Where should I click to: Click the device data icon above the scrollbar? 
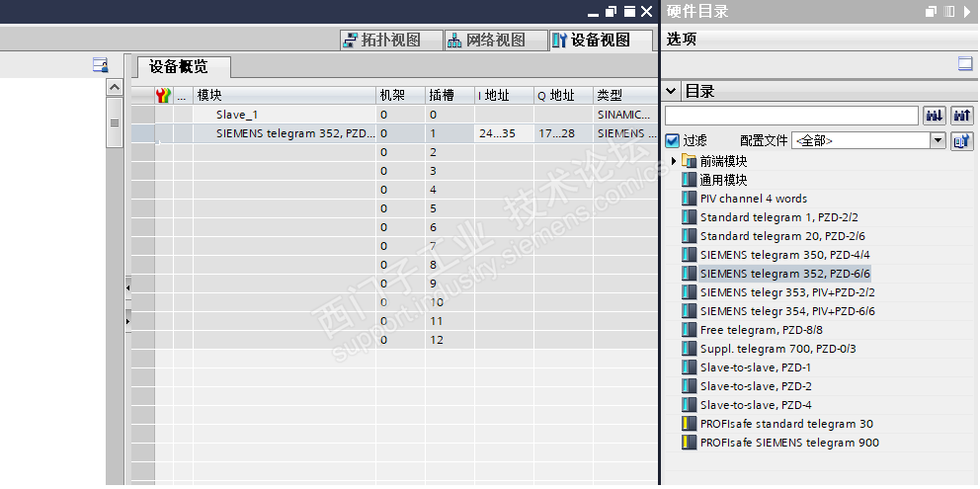tap(101, 64)
